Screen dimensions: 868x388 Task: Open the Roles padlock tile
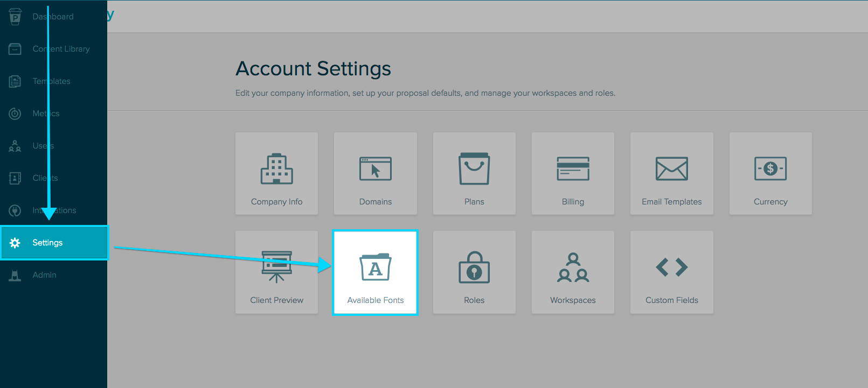[474, 272]
